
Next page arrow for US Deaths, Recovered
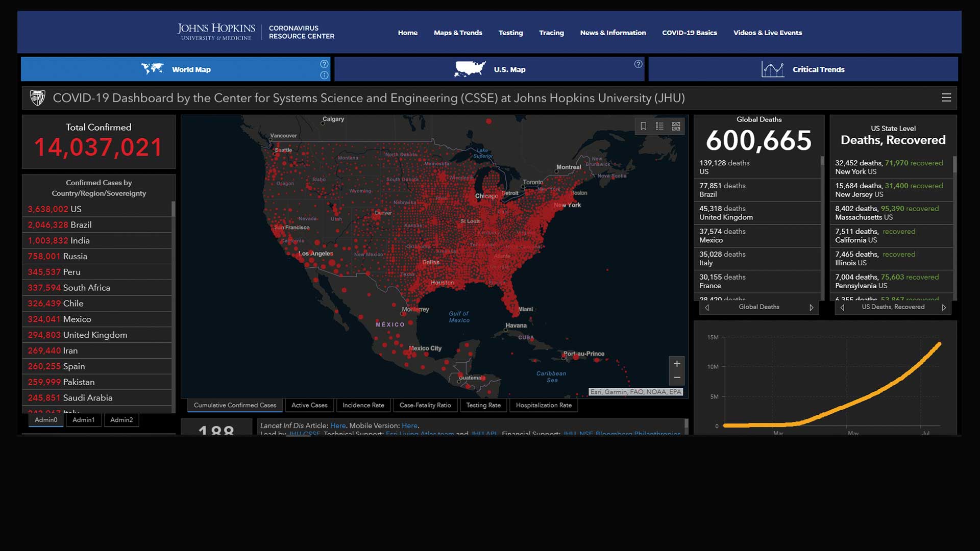[944, 308]
